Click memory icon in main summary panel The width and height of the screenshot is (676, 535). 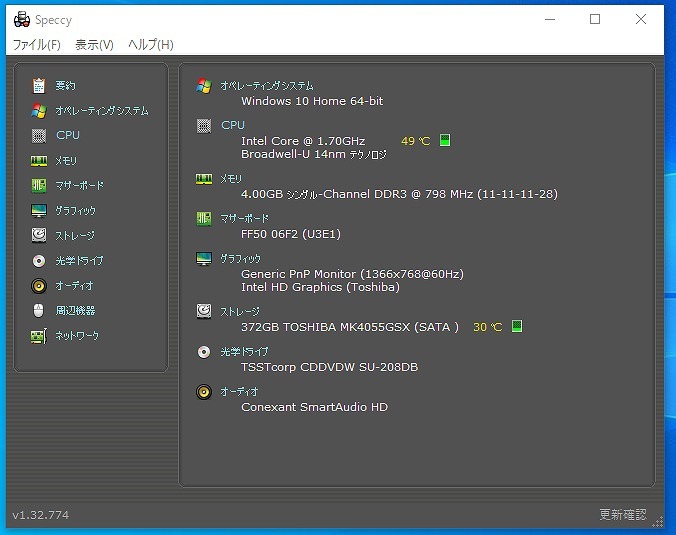[204, 179]
